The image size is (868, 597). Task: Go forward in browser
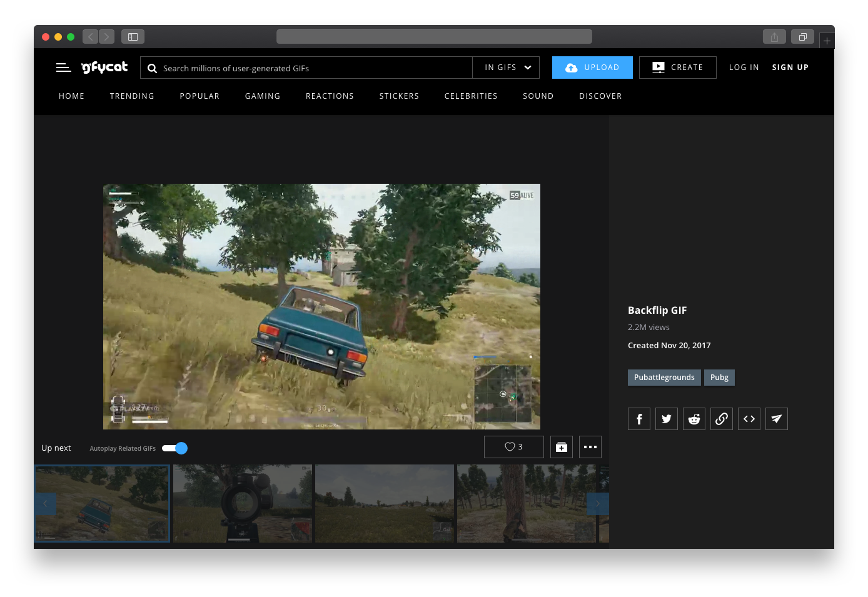[x=107, y=37]
